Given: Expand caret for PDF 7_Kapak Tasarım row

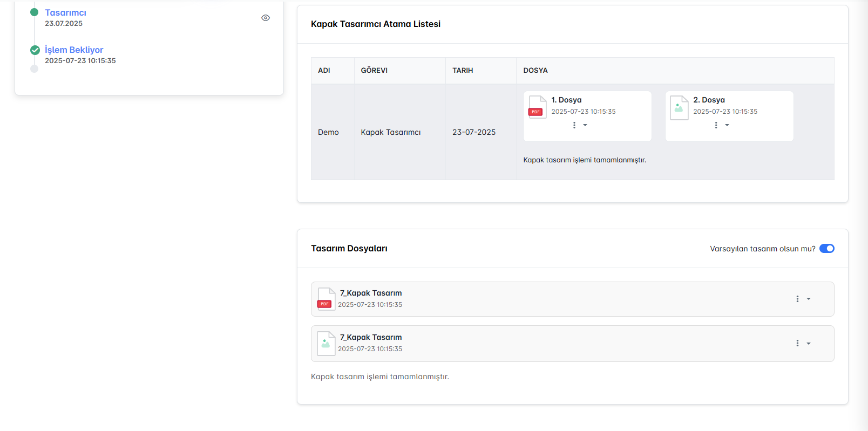Looking at the screenshot, I should [x=809, y=299].
